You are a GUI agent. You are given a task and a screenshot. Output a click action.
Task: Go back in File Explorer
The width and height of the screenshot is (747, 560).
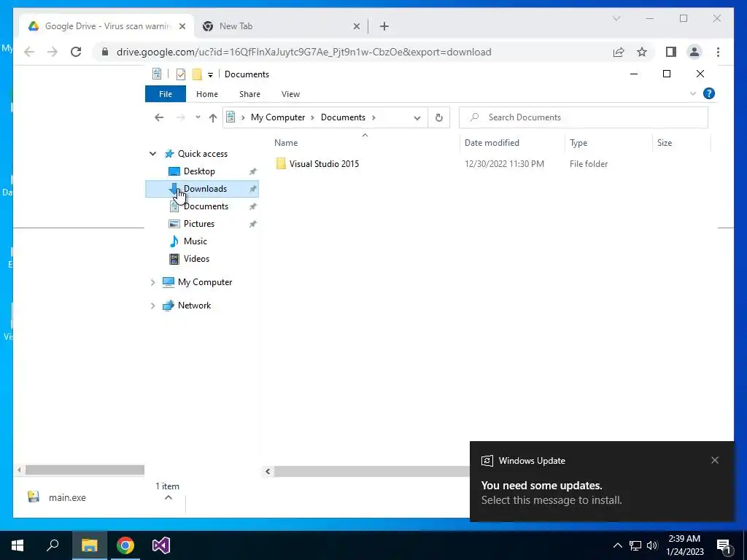(159, 117)
